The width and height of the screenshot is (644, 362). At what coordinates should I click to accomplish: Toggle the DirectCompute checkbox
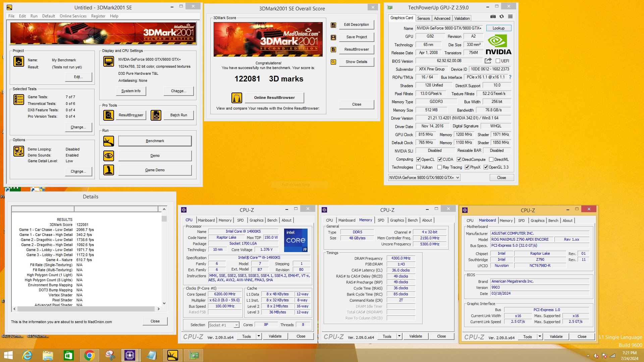point(459,160)
